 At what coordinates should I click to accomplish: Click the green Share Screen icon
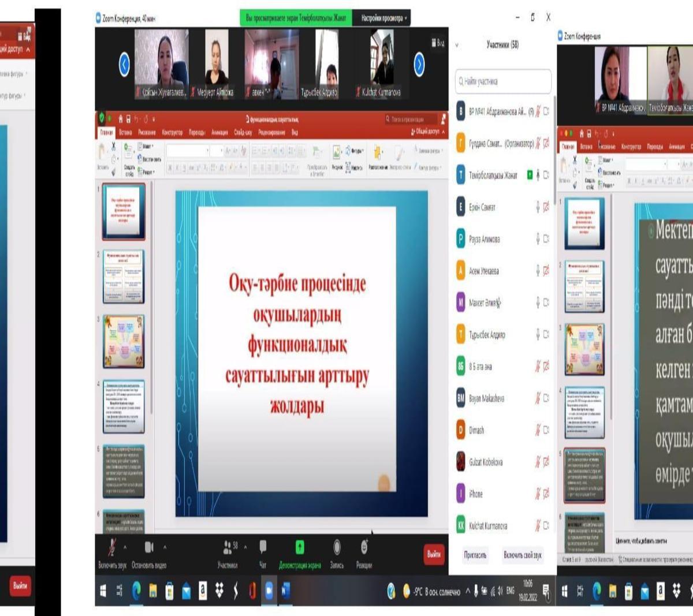(x=300, y=547)
